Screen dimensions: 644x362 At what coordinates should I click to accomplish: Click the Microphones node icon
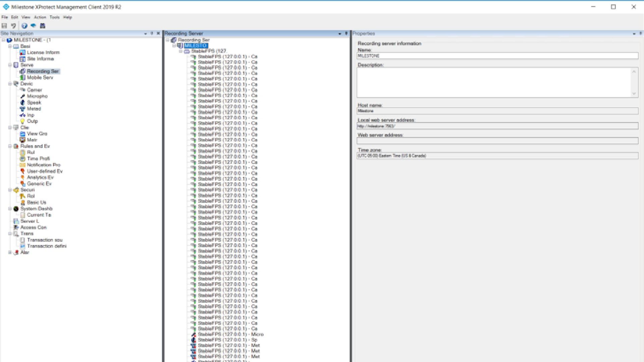point(22,97)
